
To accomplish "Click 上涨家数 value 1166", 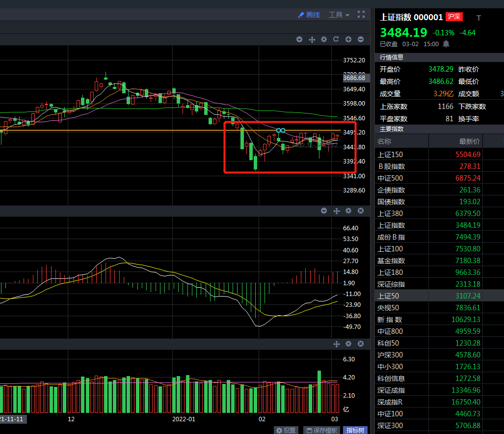I will point(446,107).
